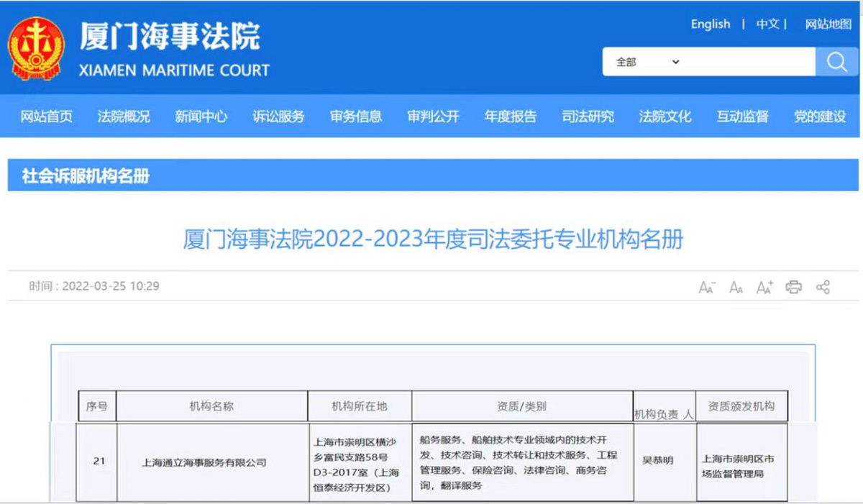Open the 司法研究 menu
Image resolution: width=863 pixels, height=504 pixels.
[588, 116]
